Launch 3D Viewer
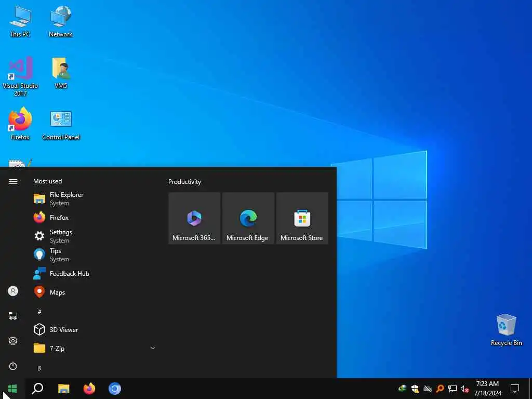 tap(95, 329)
